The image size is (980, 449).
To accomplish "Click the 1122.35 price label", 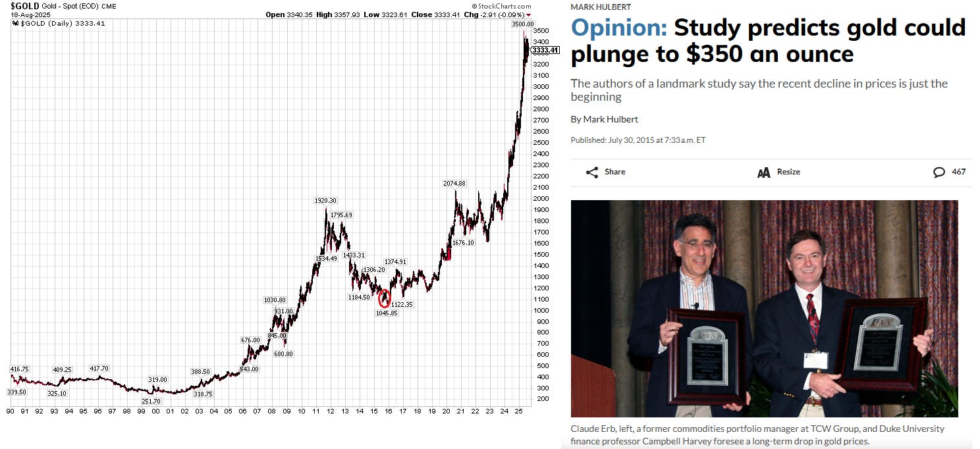I will [402, 305].
